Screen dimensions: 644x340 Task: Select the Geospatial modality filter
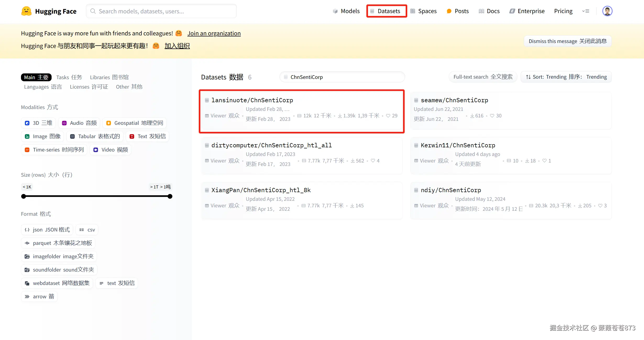pyautogui.click(x=135, y=123)
